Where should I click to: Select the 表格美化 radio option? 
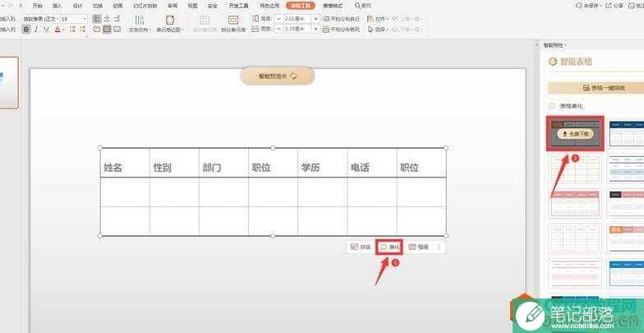click(552, 106)
